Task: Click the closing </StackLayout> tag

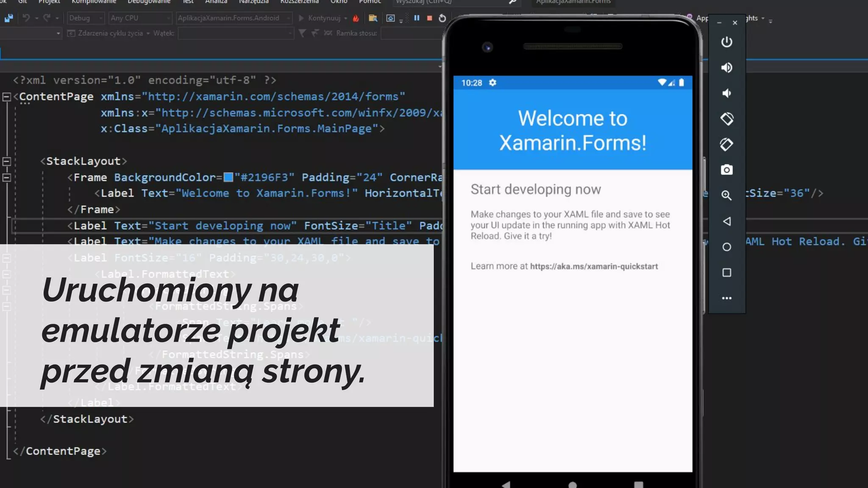Action: click(87, 419)
